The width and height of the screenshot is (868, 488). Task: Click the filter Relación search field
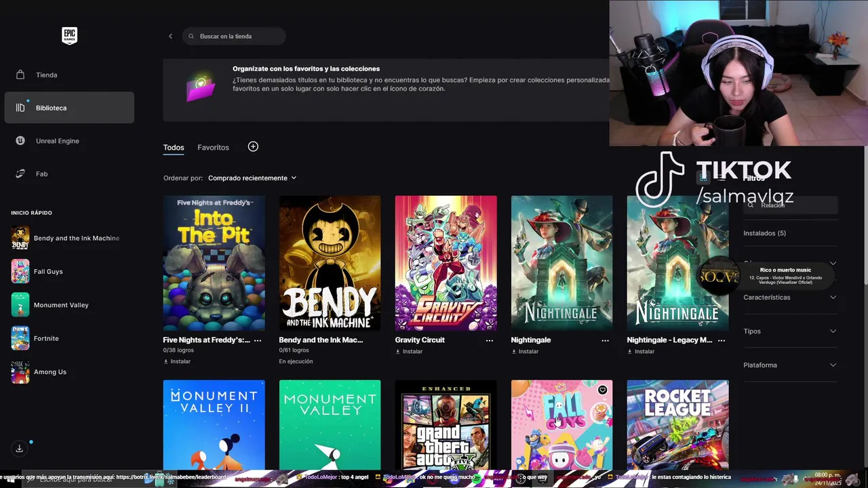[x=791, y=205]
